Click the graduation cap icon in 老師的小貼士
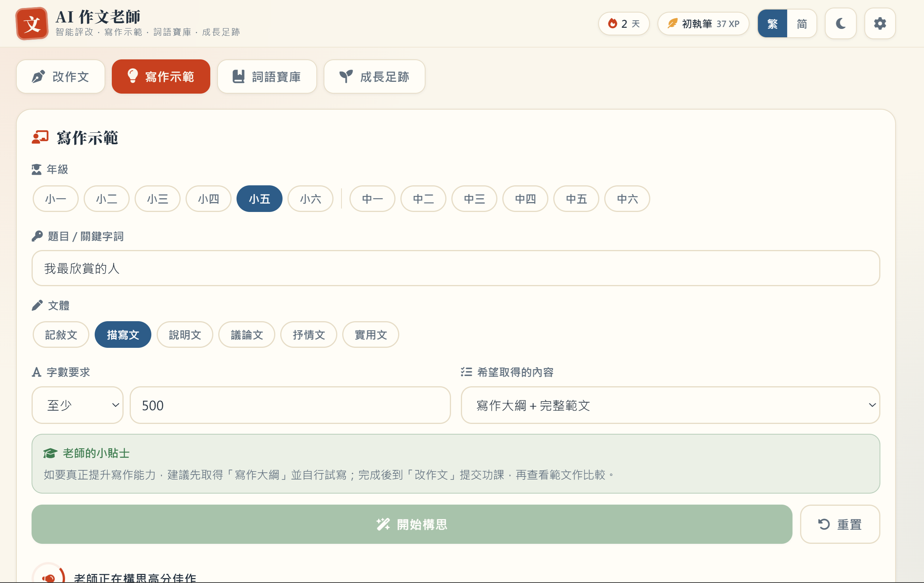 [x=50, y=453]
